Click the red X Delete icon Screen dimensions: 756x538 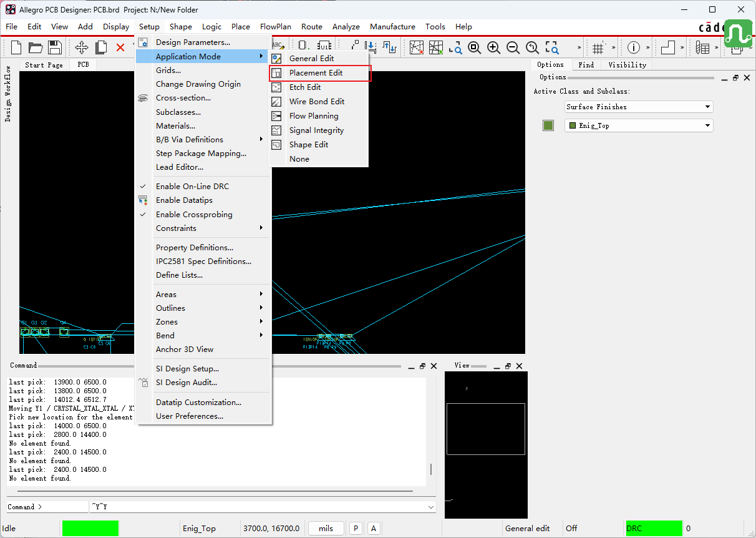point(120,47)
